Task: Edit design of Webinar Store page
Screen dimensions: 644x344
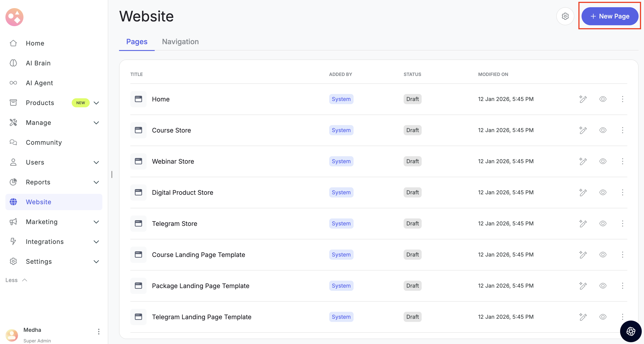Action: (x=583, y=161)
